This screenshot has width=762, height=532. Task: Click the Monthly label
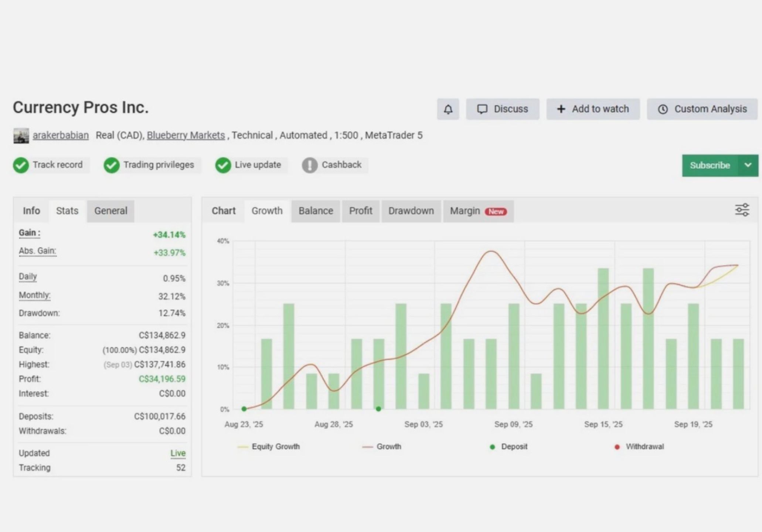point(35,296)
